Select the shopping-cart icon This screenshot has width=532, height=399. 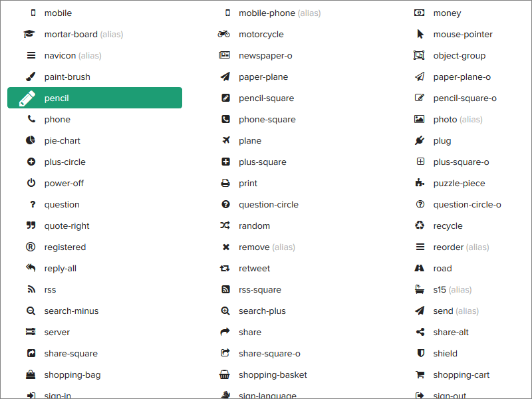point(420,375)
